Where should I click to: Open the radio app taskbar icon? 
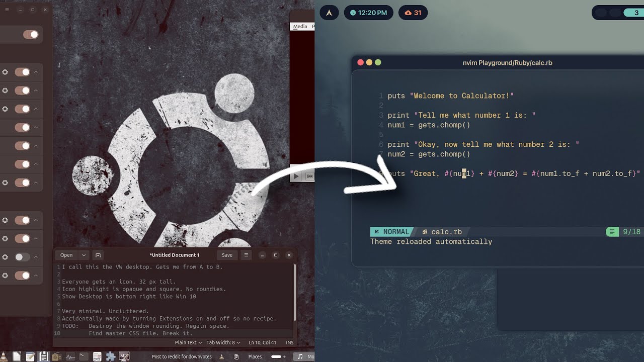coord(57,356)
